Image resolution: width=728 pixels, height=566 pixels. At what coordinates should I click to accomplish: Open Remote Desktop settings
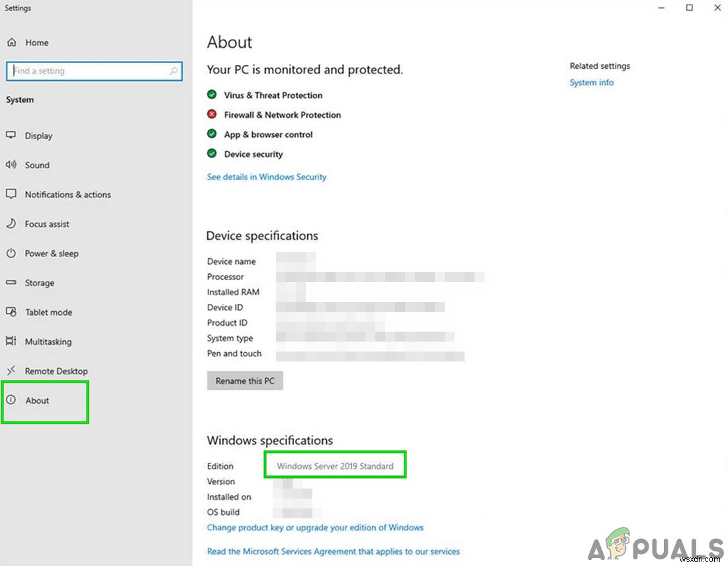[x=11, y=371]
